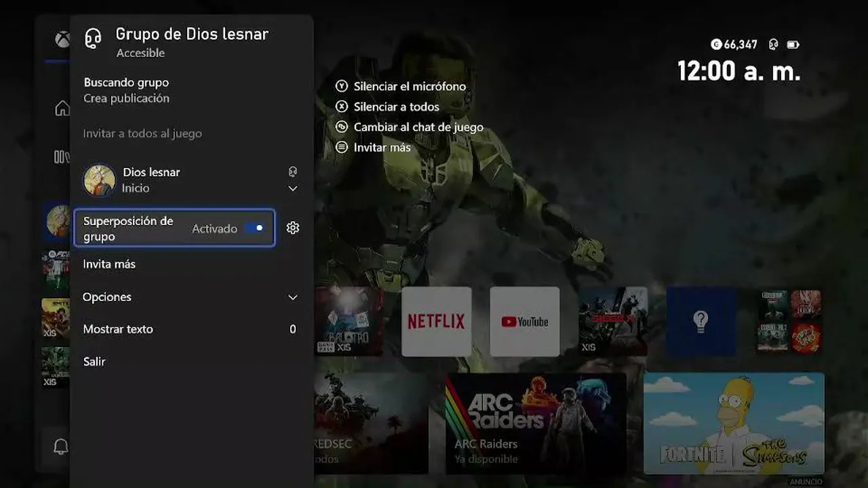
Task: Click the menu button icon for Invitar más
Action: [x=342, y=147]
